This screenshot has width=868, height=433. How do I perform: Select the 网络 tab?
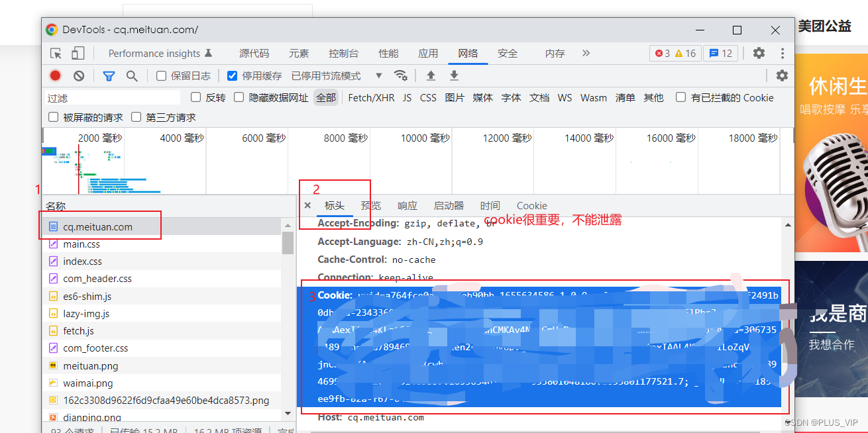tap(468, 54)
